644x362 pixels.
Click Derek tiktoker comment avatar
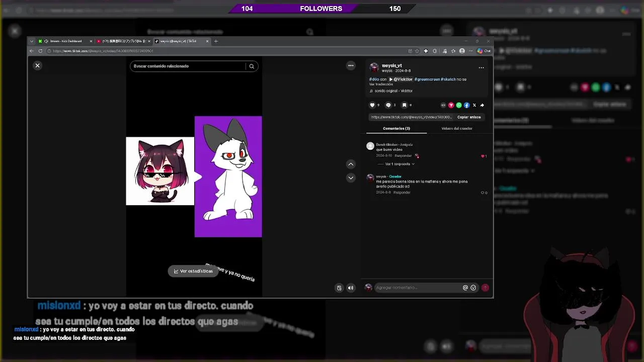coord(370,146)
